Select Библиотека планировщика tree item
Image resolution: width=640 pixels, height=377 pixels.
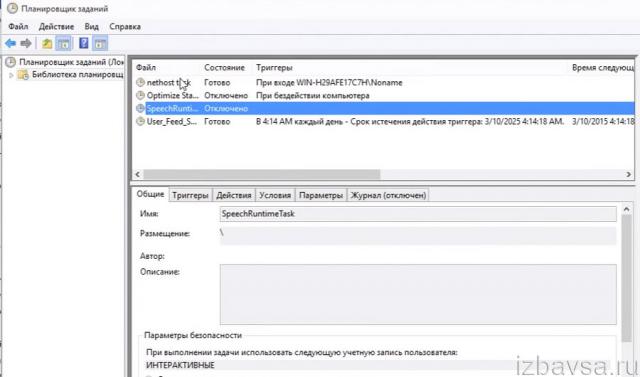(x=78, y=75)
